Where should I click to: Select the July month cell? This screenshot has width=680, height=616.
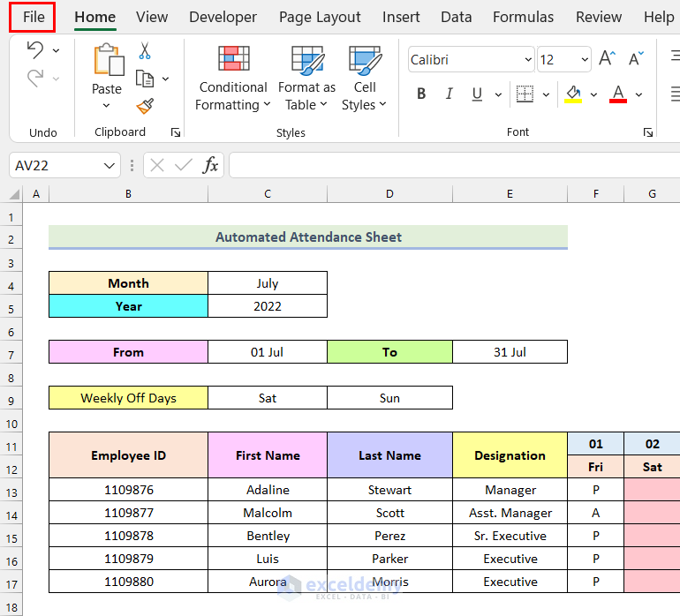[x=267, y=283]
